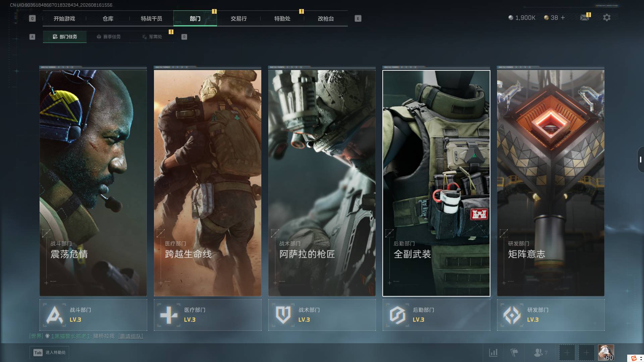Click the 邀请组队 invite link in chat
Image resolution: width=644 pixels, height=362 pixels.
click(130, 336)
